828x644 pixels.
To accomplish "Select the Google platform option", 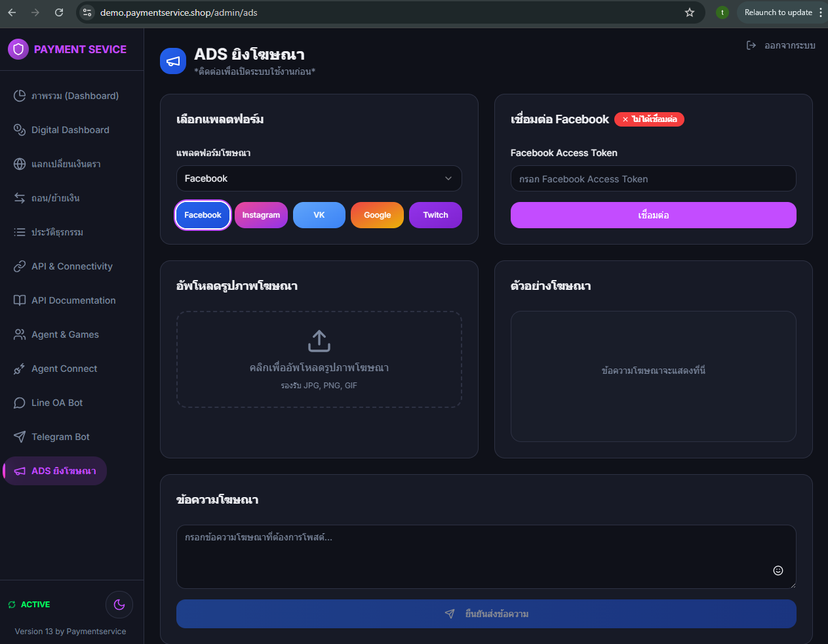I will pos(377,215).
